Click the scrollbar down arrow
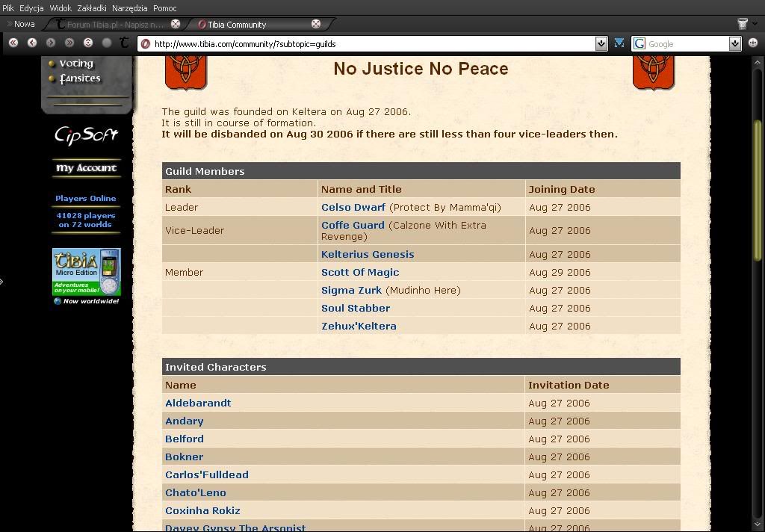765x532 pixels. 758,525
